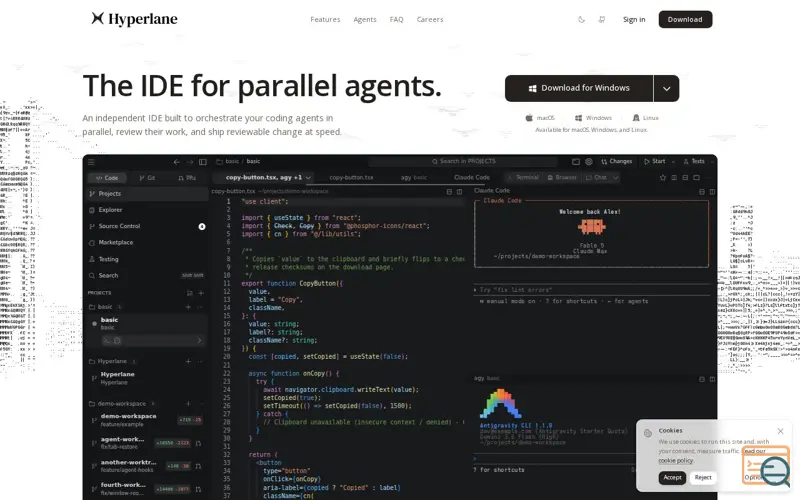Image resolution: width=800 pixels, height=500 pixels.
Task: Click the Terminal button in tab bar
Action: pyautogui.click(x=523, y=178)
